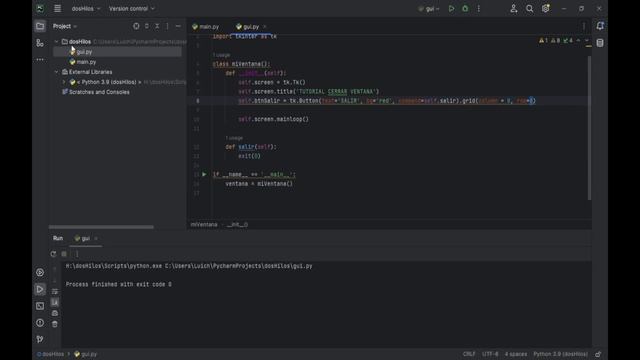This screenshot has height=360, width=640.
Task: Select the gui run tab
Action: [82, 238]
